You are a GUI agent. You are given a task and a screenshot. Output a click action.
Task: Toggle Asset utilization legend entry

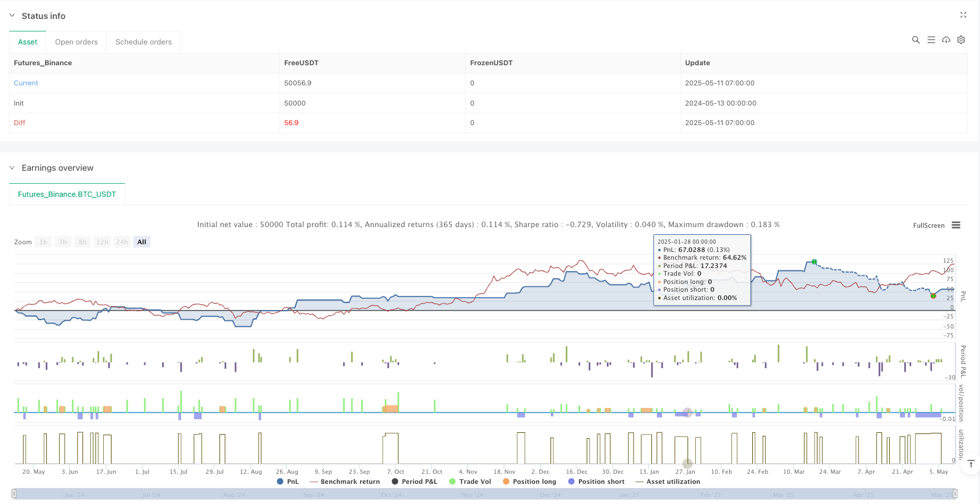(667, 481)
